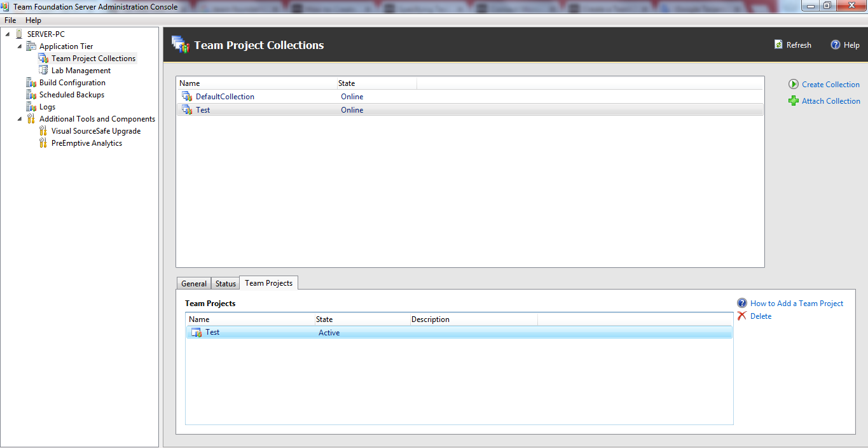This screenshot has height=448, width=868.
Task: Select Lab Management in tree
Action: pos(81,71)
